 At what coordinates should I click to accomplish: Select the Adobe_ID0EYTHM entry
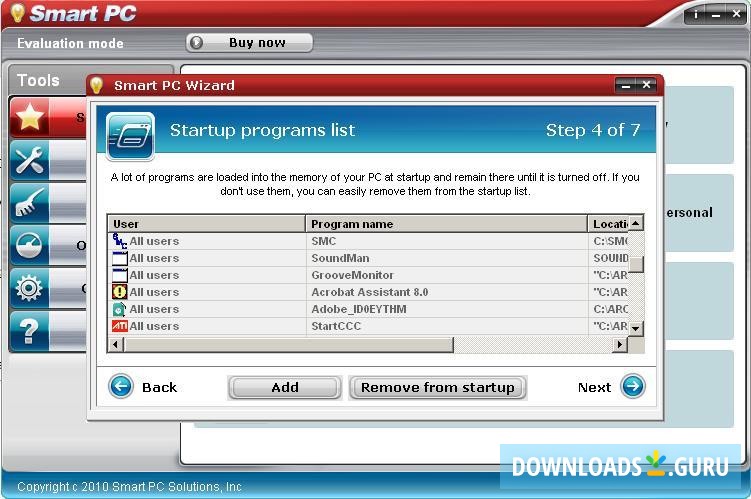pos(359,309)
